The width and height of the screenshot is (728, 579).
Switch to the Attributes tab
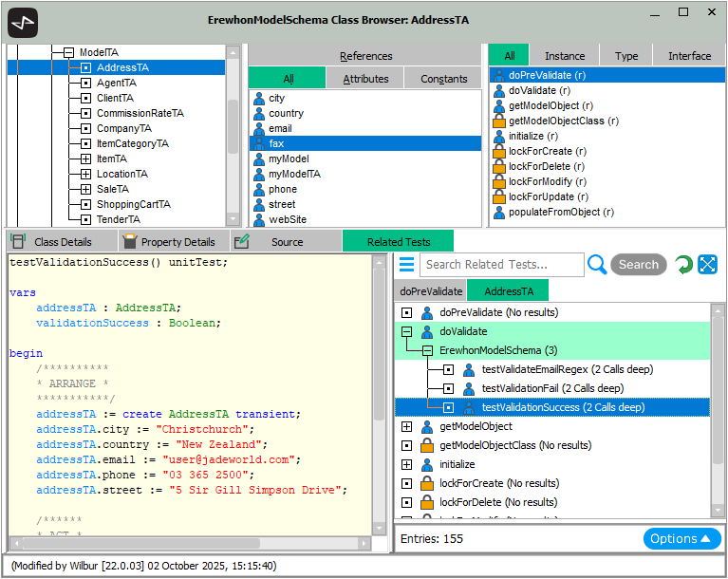click(365, 79)
